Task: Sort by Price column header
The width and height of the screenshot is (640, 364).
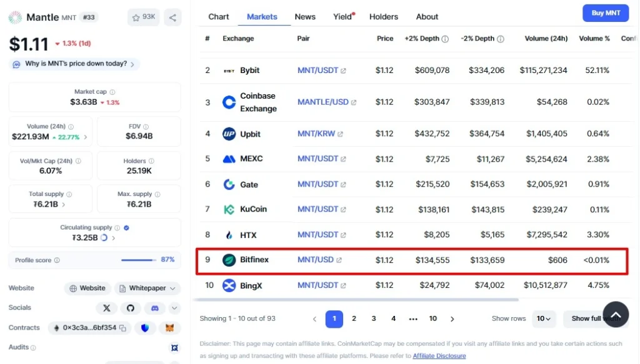Action: [x=385, y=39]
